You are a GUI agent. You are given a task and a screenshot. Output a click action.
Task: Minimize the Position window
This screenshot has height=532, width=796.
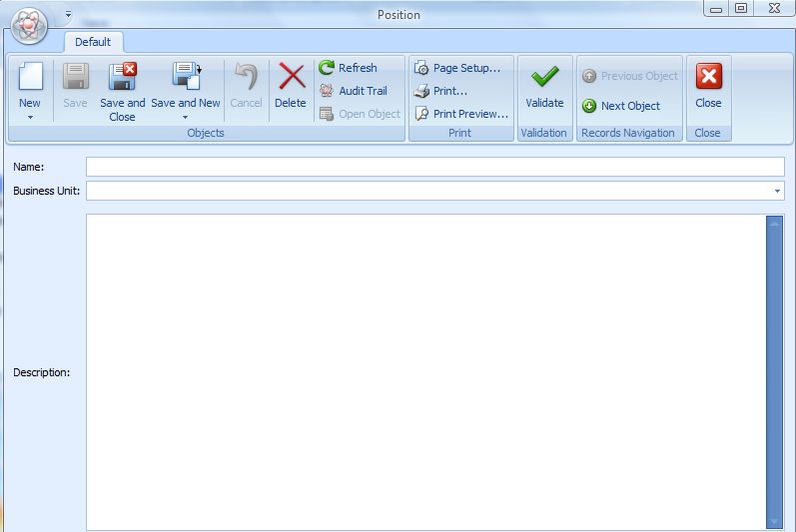click(x=716, y=9)
